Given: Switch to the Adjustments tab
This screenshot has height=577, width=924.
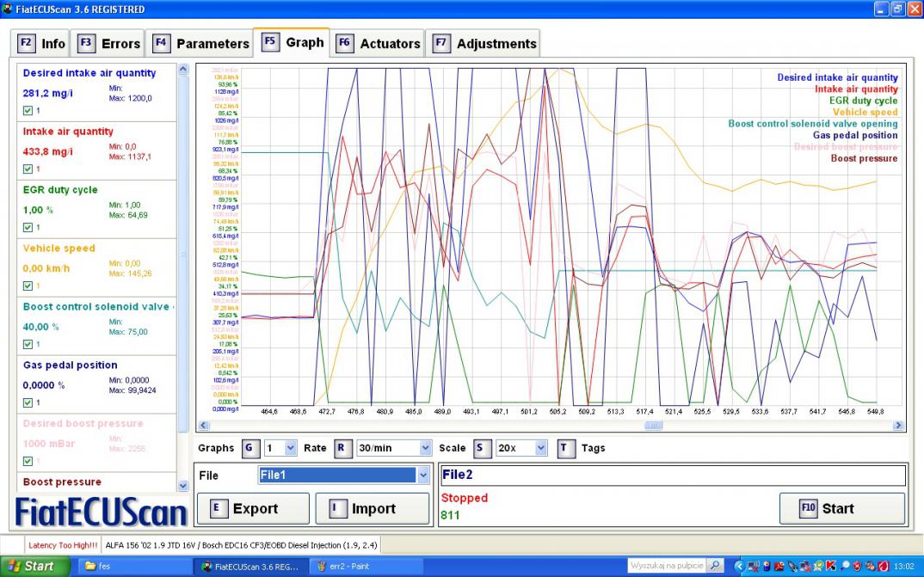Looking at the screenshot, I should pos(484,44).
